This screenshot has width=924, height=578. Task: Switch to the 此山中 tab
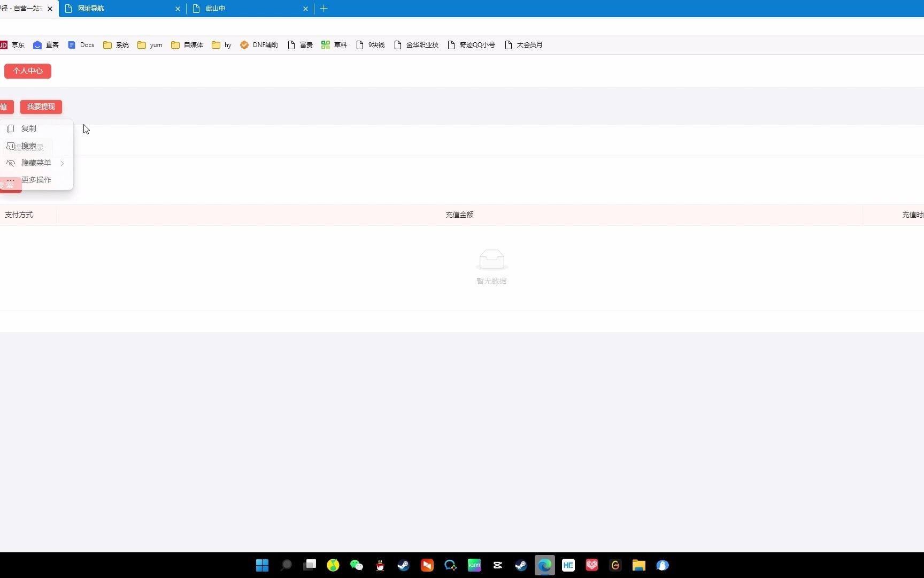coord(250,9)
